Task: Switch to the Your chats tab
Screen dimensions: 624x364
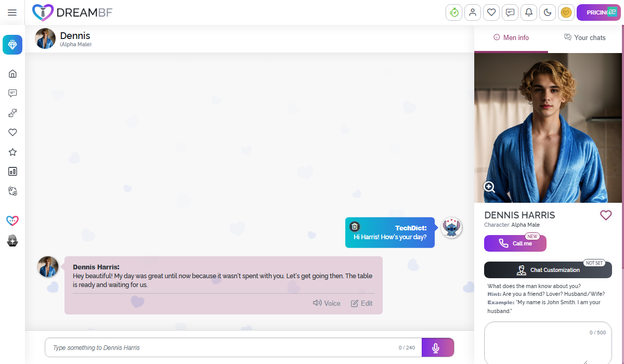Action: [585, 37]
